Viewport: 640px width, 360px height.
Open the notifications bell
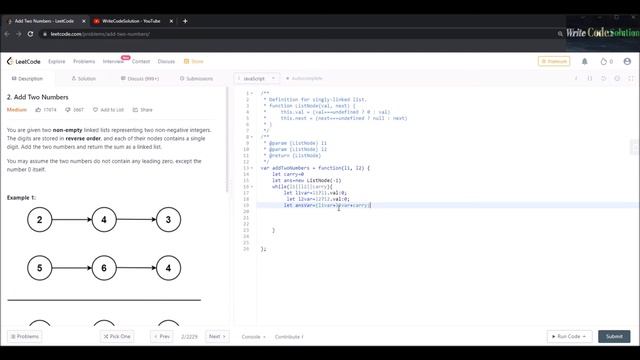coord(584,61)
